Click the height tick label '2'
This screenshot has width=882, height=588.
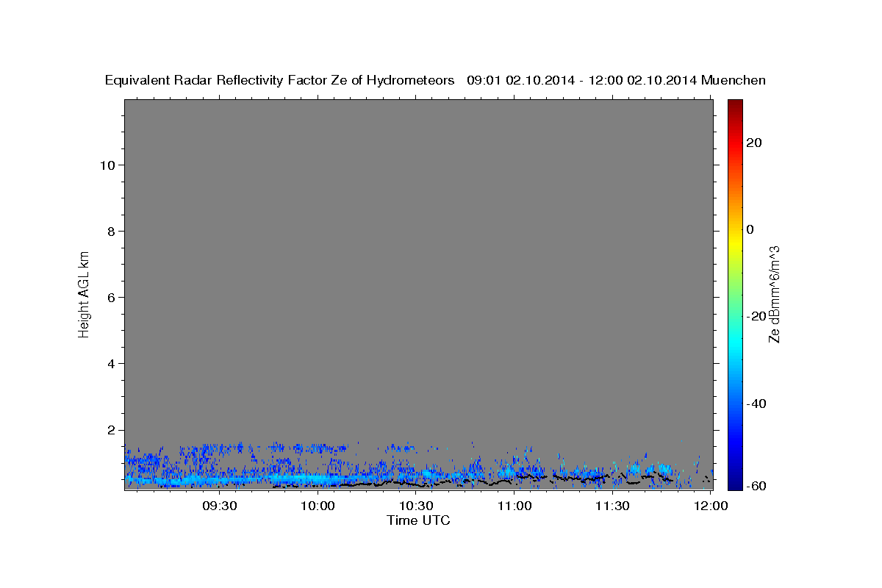(110, 429)
